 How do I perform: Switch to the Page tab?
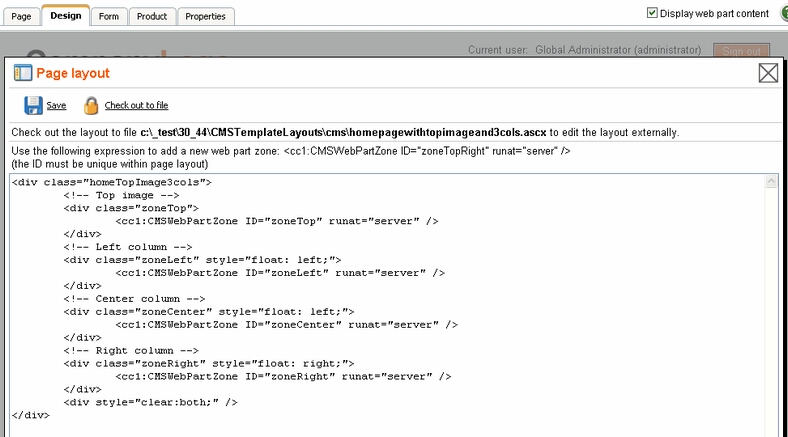tap(20, 16)
